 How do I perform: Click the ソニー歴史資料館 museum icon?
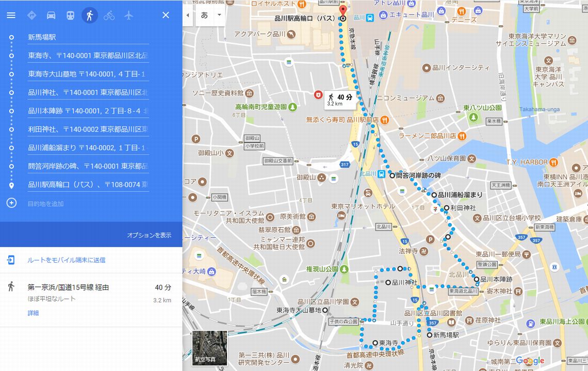[249, 93]
